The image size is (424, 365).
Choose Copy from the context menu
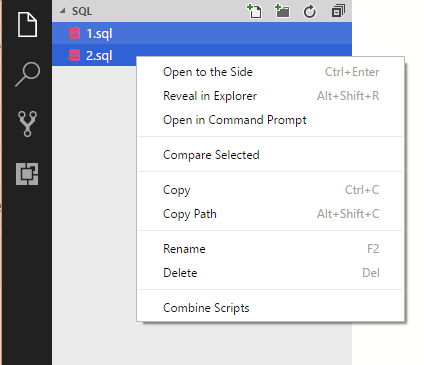271,190
